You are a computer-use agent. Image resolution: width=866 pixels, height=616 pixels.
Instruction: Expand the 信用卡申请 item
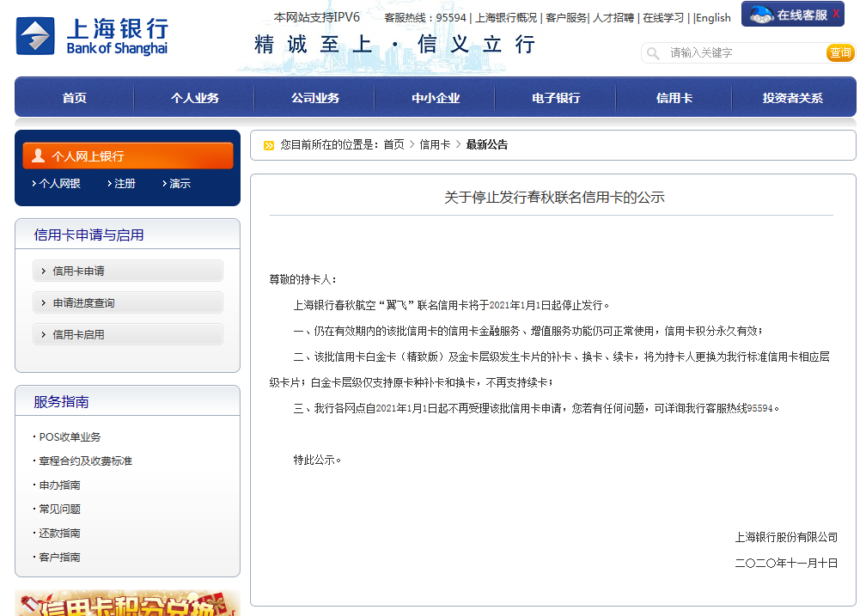[127, 271]
